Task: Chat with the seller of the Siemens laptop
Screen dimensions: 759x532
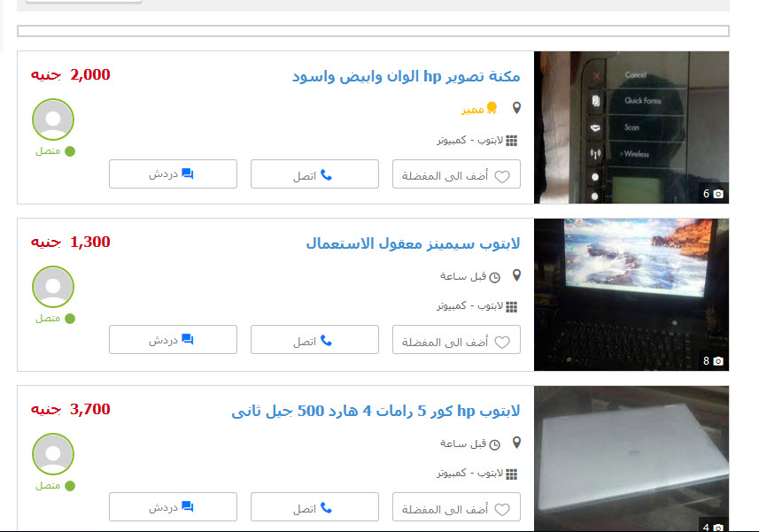Action: pos(173,340)
